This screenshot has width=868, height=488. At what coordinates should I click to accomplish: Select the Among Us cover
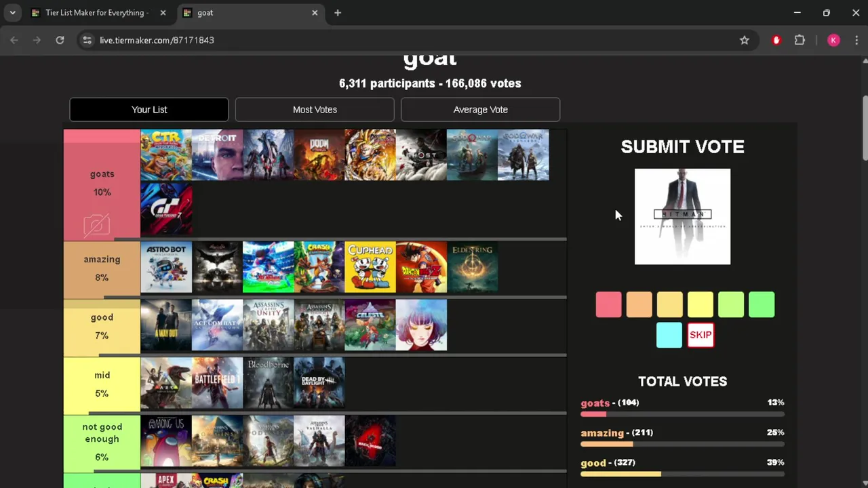(x=166, y=441)
